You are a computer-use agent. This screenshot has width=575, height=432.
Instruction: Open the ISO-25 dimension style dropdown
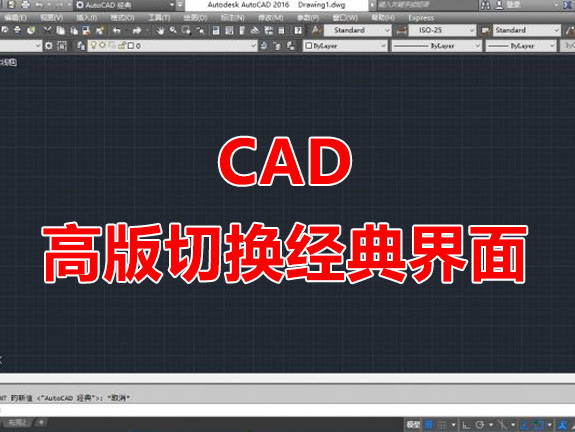pyautogui.click(x=442, y=30)
